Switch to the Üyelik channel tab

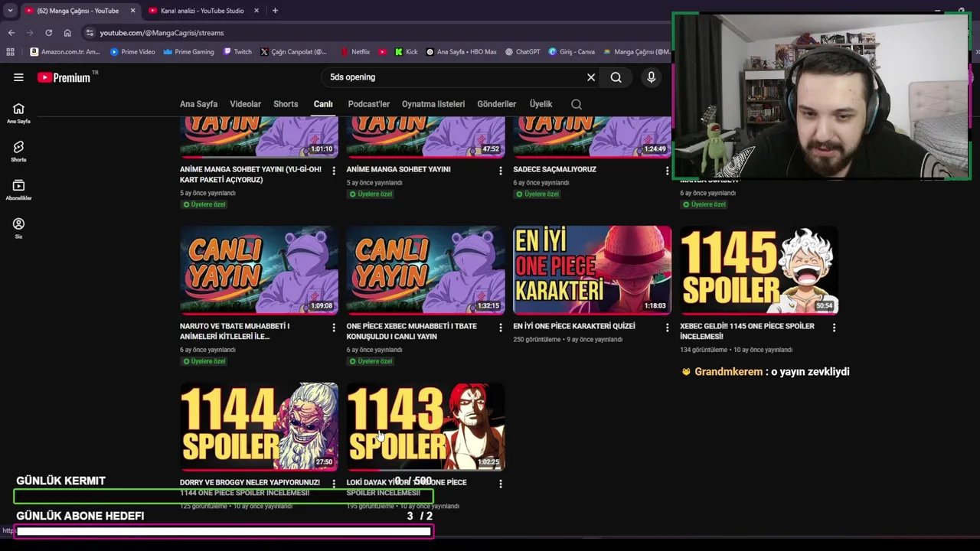point(541,104)
